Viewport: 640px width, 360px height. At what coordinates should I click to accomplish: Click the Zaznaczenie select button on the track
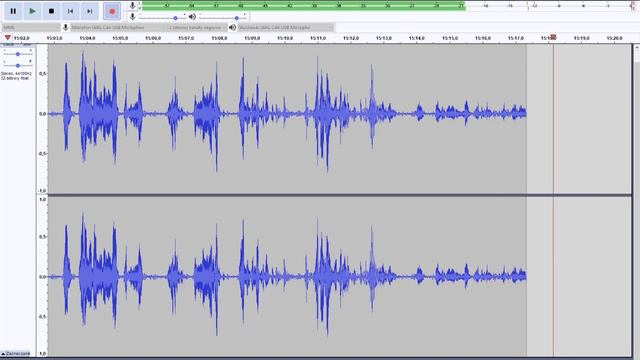(x=16, y=353)
